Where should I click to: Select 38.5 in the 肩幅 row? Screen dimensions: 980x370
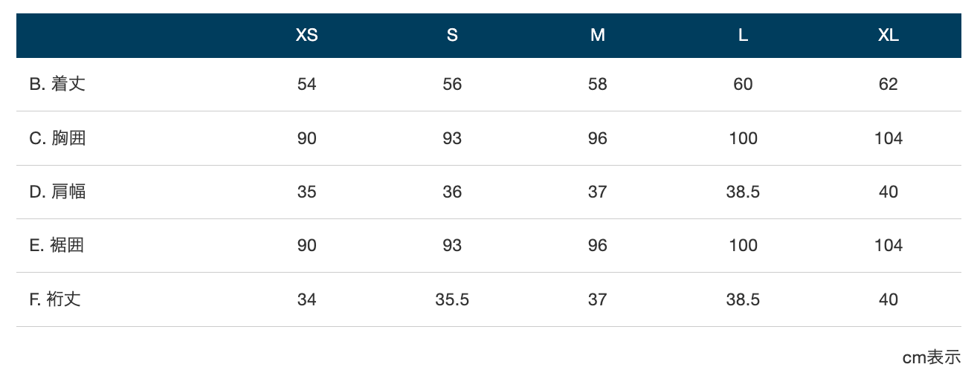click(x=743, y=192)
